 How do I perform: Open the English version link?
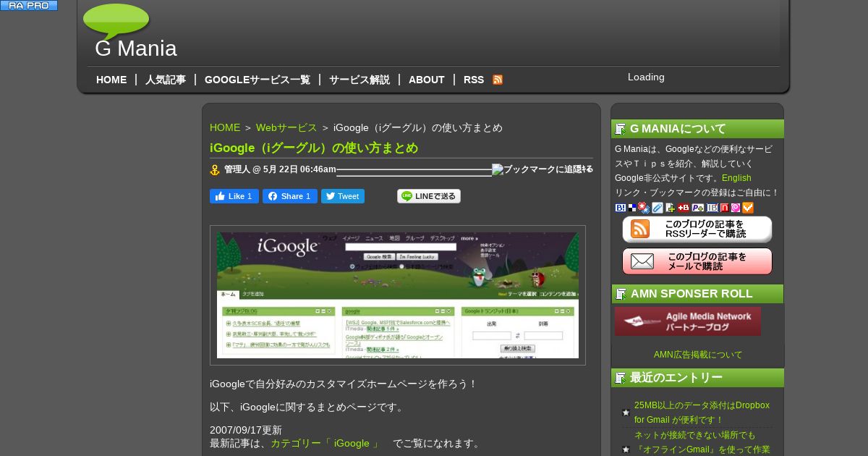pos(736,178)
